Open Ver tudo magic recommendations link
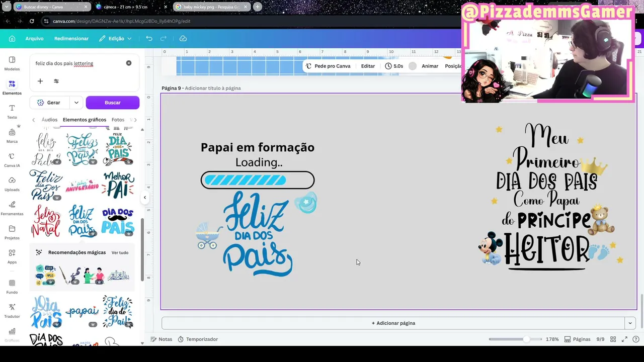The height and width of the screenshot is (362, 644). (120, 252)
